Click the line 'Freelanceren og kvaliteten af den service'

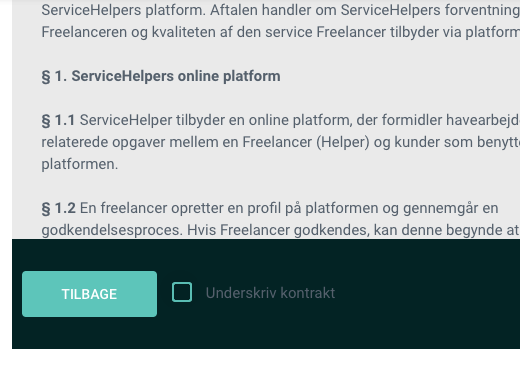281,32
